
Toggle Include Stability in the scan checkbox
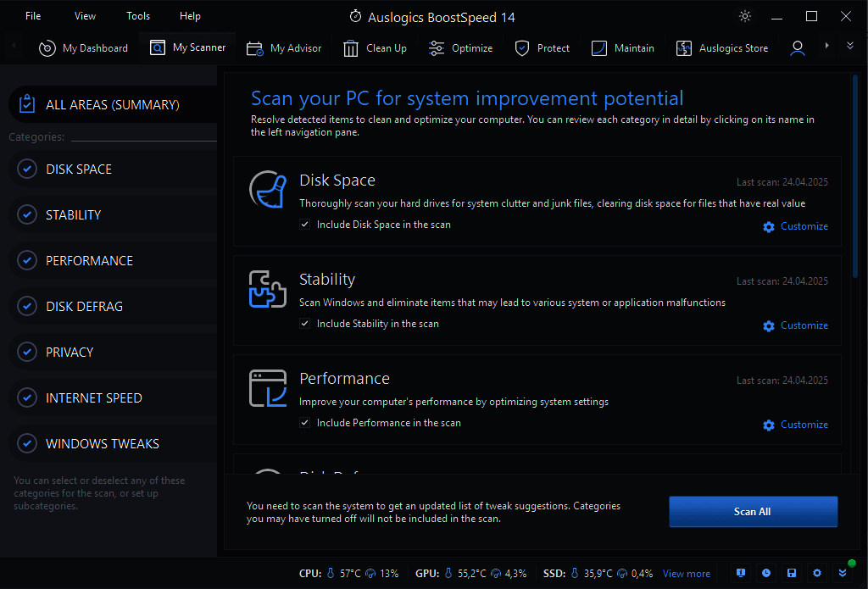pos(305,324)
